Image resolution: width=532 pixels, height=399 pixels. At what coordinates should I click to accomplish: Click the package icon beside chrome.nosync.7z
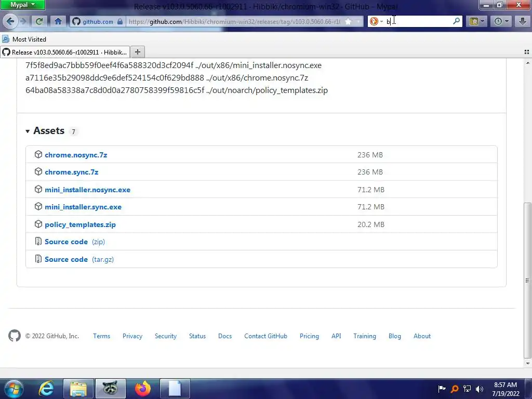click(38, 154)
